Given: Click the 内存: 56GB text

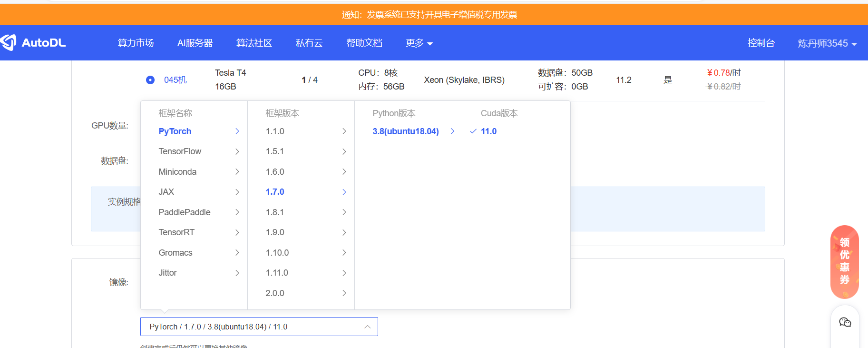Looking at the screenshot, I should [x=381, y=87].
